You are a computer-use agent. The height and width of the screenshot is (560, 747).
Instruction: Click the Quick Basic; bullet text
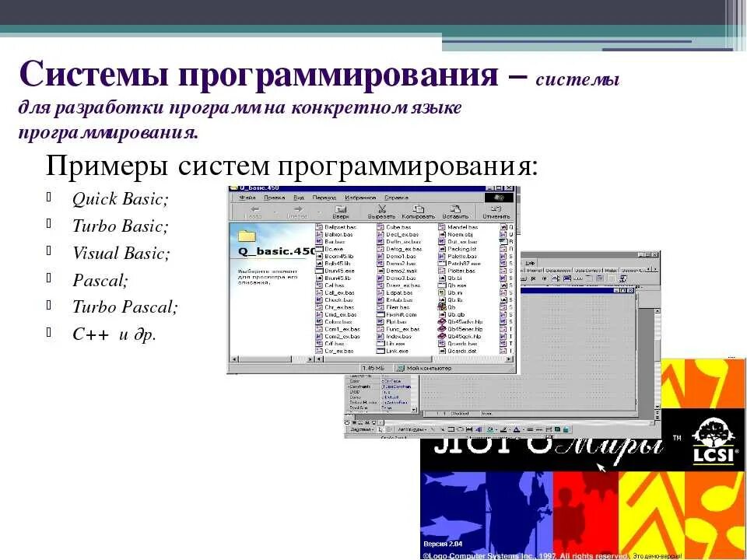pos(121,199)
